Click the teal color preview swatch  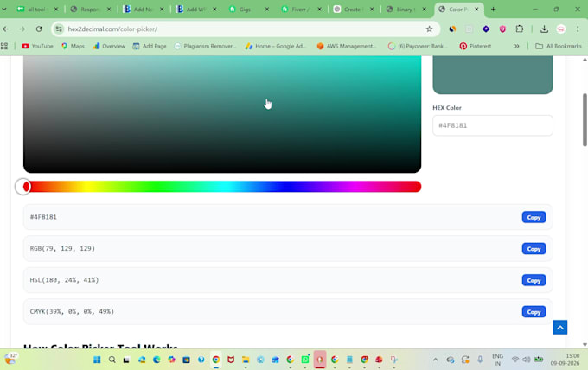pyautogui.click(x=492, y=74)
